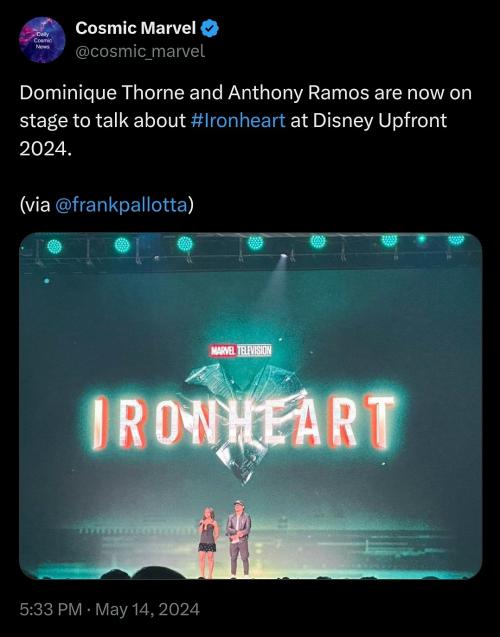Click the May 14, 2024 date
Screen dimensions: 500x637
click(x=147, y=609)
